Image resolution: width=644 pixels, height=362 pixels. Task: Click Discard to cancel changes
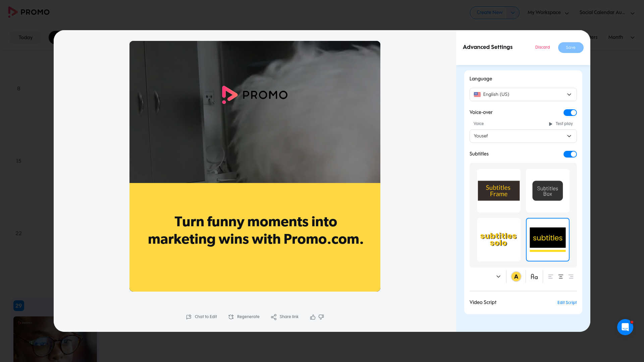coord(542,47)
